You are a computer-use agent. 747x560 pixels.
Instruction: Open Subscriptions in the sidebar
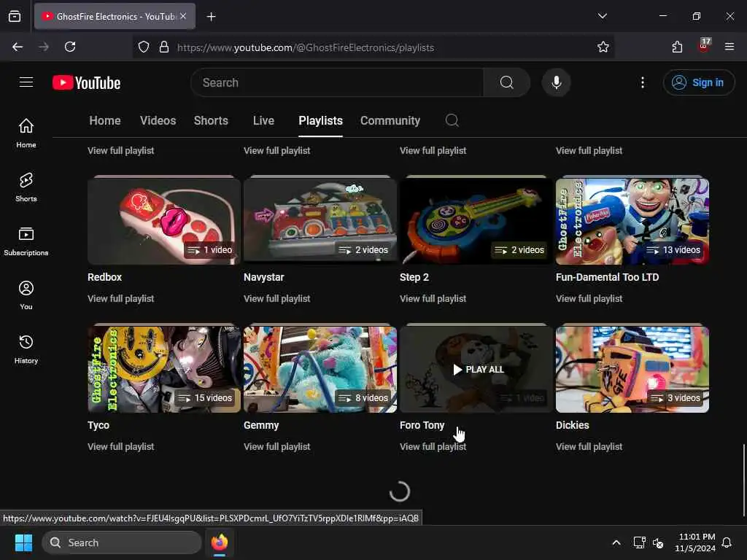pos(26,241)
